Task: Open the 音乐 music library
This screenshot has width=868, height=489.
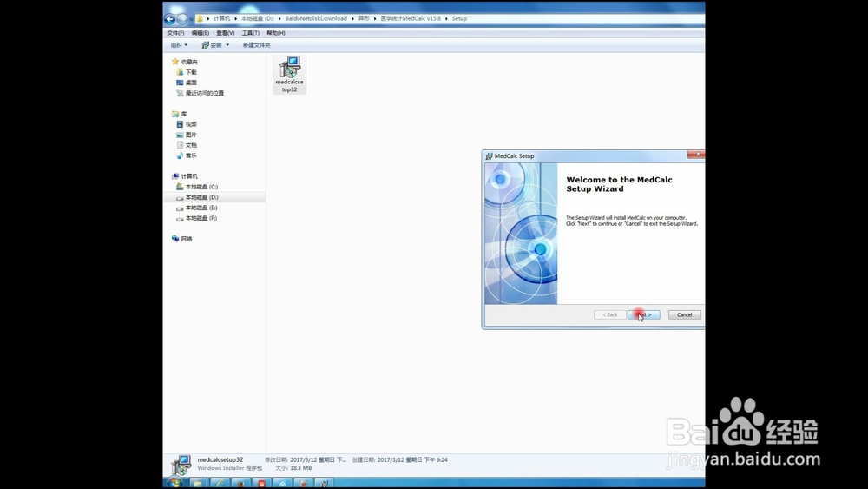Action: [x=187, y=155]
